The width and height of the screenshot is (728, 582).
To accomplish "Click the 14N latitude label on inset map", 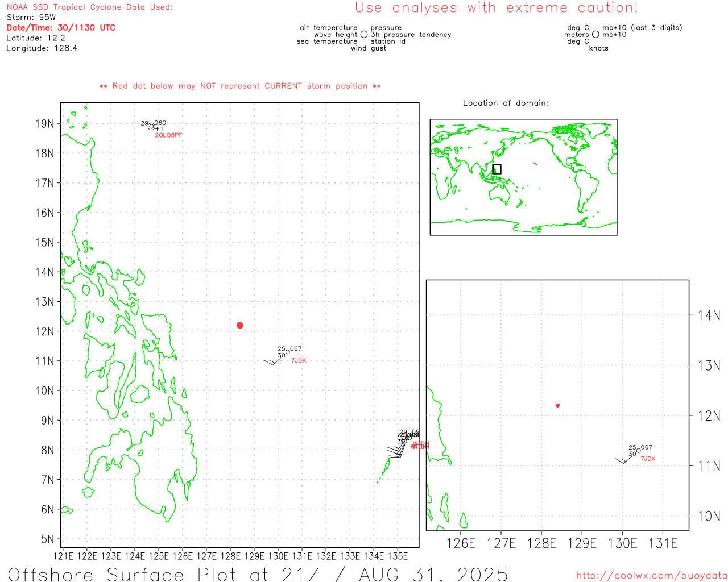I will pyautogui.click(x=709, y=315).
